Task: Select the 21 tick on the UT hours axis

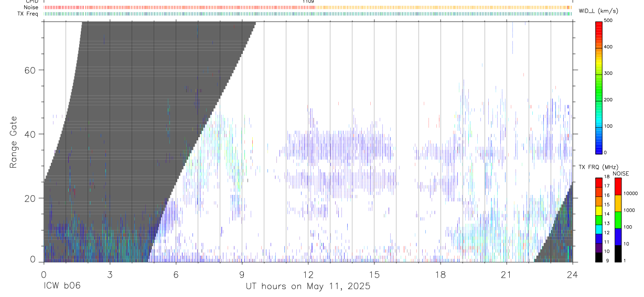Action: [x=506, y=274]
